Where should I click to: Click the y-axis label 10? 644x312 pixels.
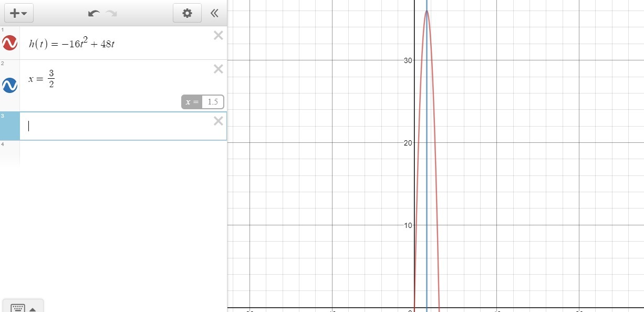(407, 225)
